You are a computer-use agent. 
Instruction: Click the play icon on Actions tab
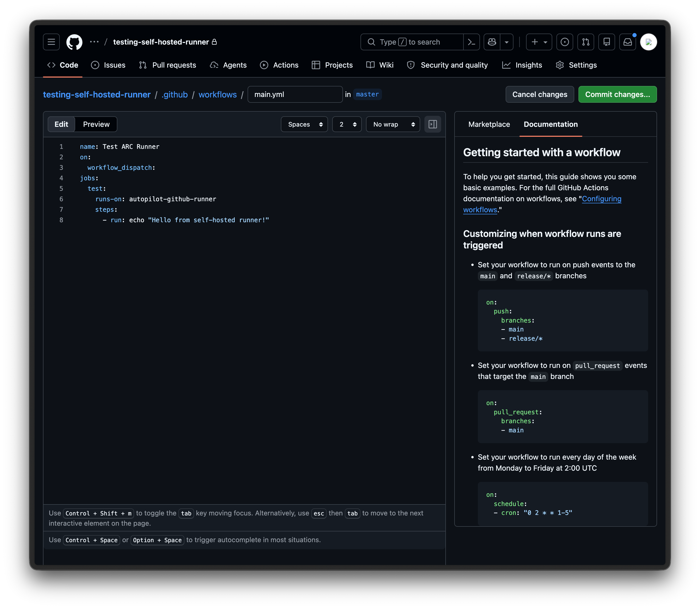[264, 65]
